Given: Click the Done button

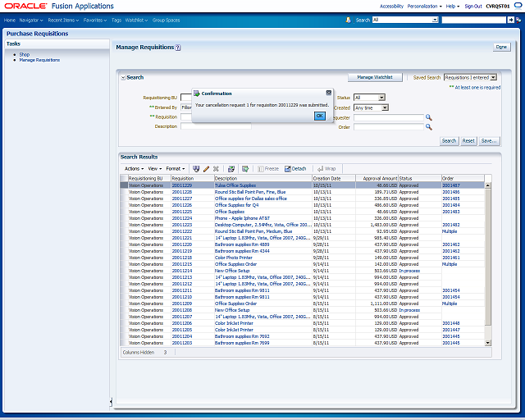Looking at the screenshot, I should 501,48.
